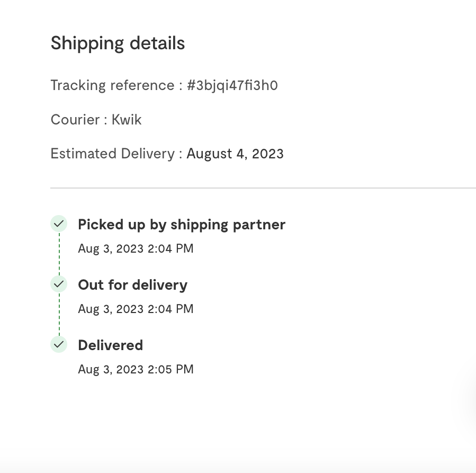Click the Delivered step checkmark icon
476x473 pixels.
click(59, 345)
